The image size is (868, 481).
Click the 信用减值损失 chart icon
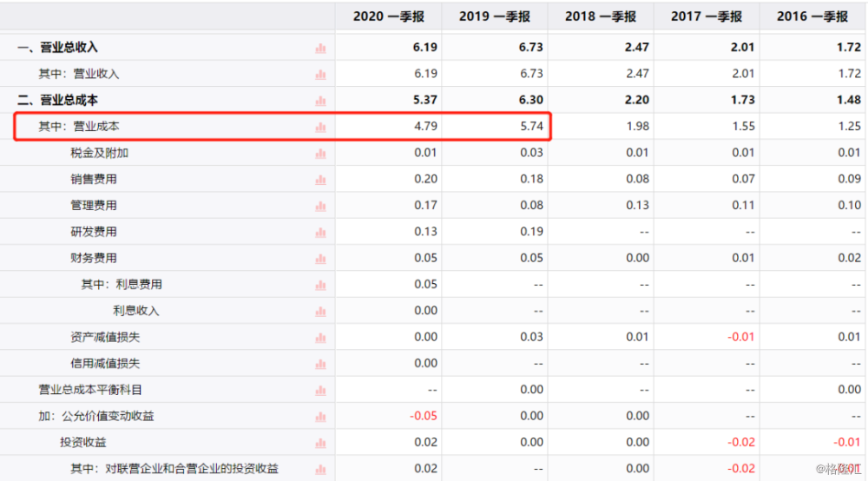(x=320, y=364)
